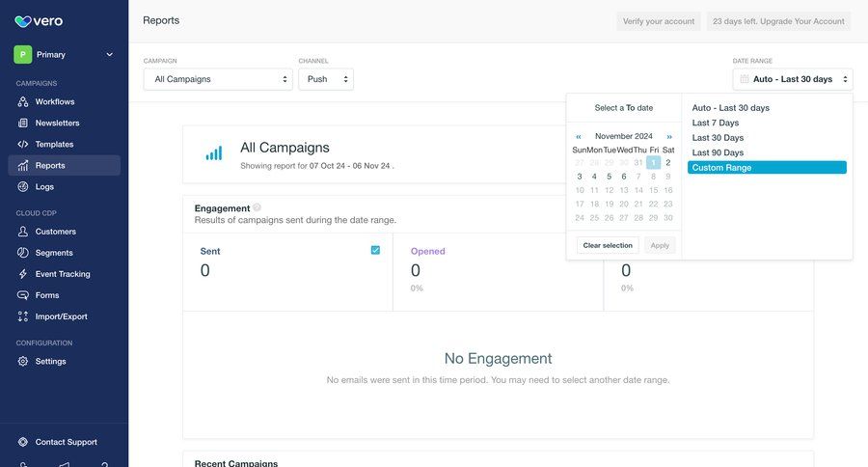Image resolution: width=868 pixels, height=467 pixels.
Task: Open Settings using the gear icon
Action: pos(23,361)
